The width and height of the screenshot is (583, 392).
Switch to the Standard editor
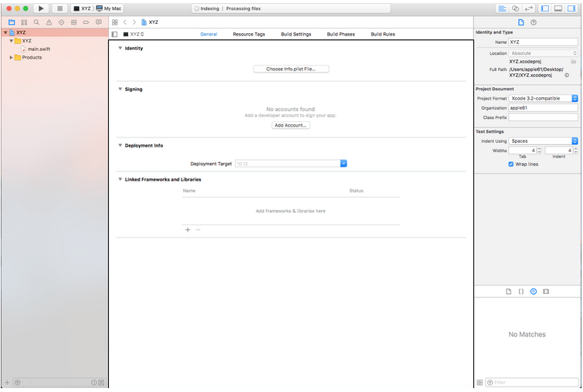pyautogui.click(x=502, y=8)
